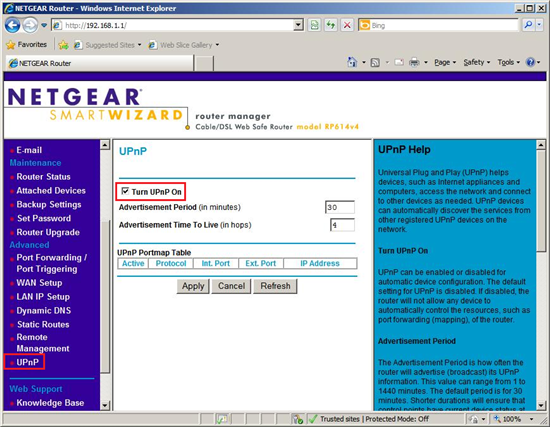The height and width of the screenshot is (427, 550).
Task: Open Remote Management page
Action: 43,343
